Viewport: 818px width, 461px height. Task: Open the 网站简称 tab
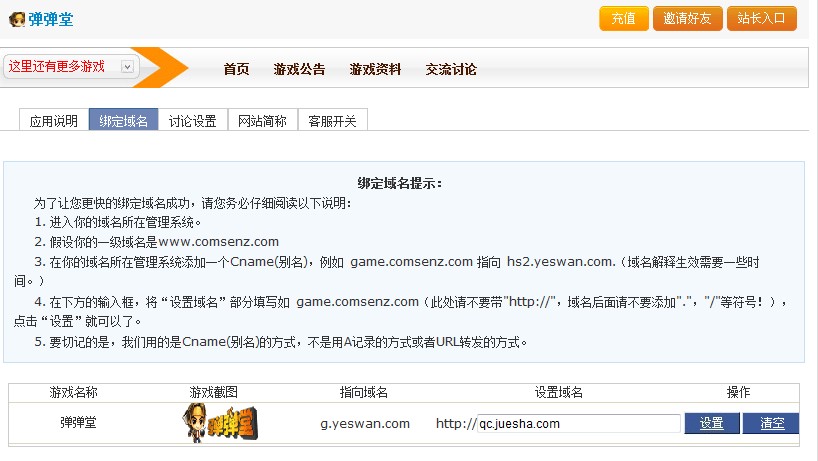263,120
